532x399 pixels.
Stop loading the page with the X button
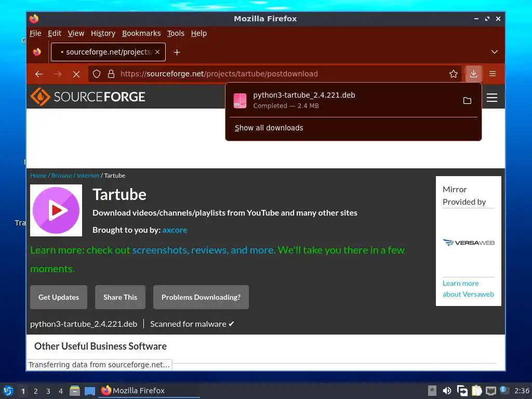[76, 74]
